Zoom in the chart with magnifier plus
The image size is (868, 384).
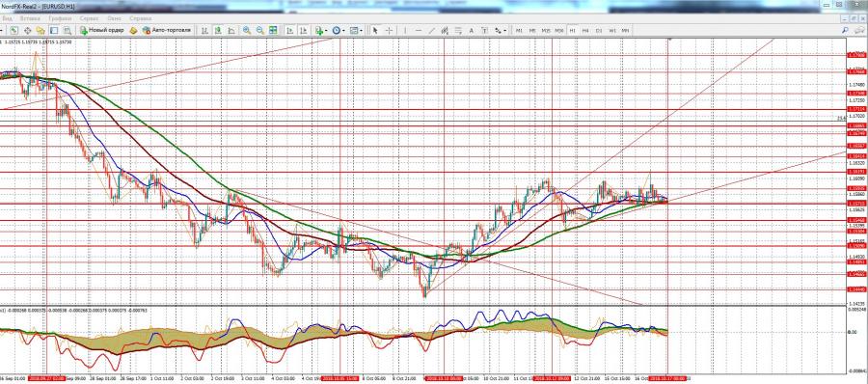point(246,31)
